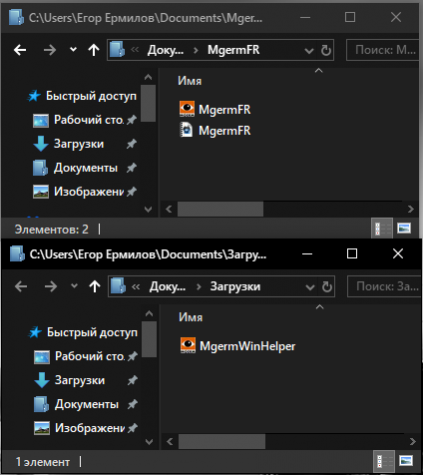Image resolution: width=423 pixels, height=475 pixels.
Task: Sort by Имя column in lower window
Action: click(x=190, y=317)
